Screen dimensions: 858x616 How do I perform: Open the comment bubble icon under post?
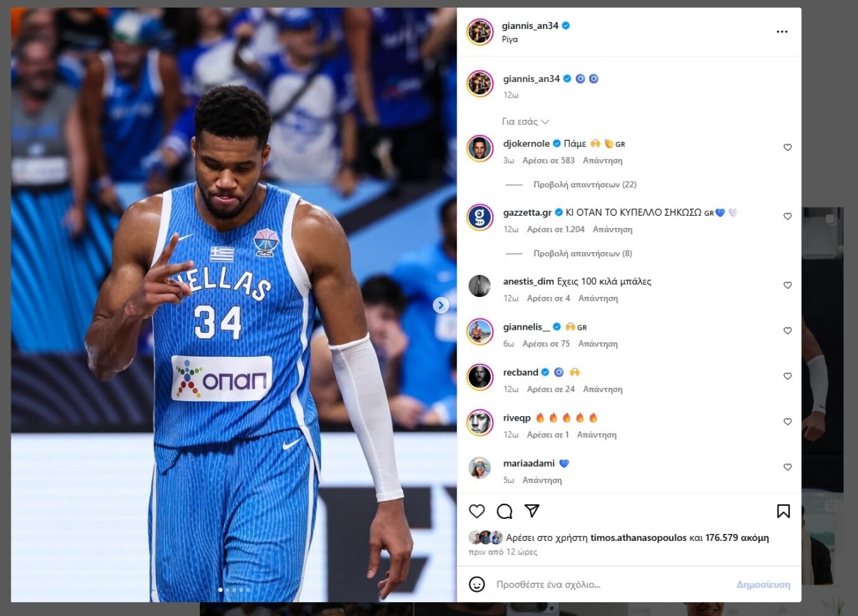(505, 511)
